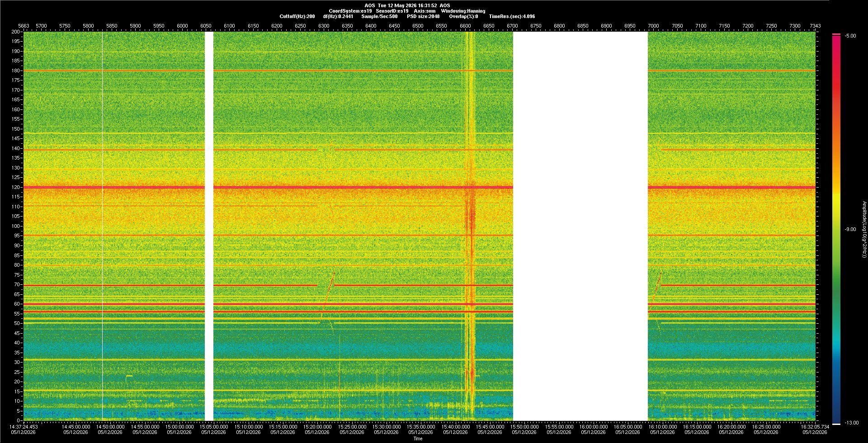Select the df(Hz):0.2441 header text
Image resolution: width=868 pixels, height=443 pixels.
(338, 16)
